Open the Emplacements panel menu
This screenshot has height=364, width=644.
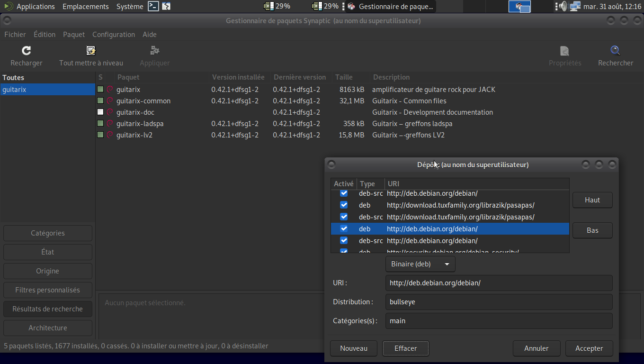click(x=85, y=6)
